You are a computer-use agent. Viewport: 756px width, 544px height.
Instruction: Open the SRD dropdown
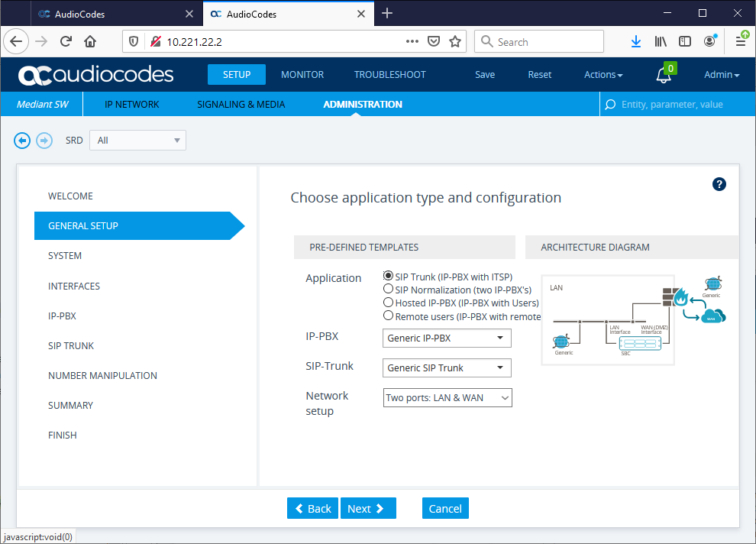[x=138, y=141]
